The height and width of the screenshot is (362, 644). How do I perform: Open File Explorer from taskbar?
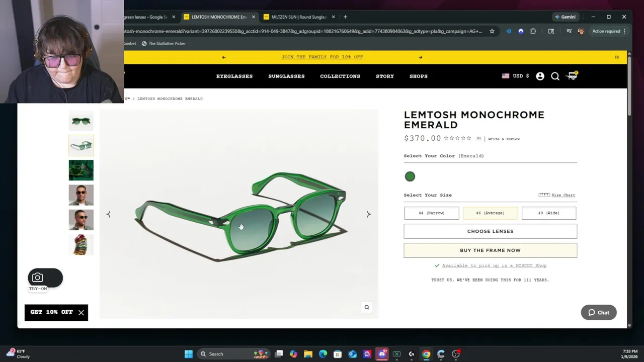point(308,354)
